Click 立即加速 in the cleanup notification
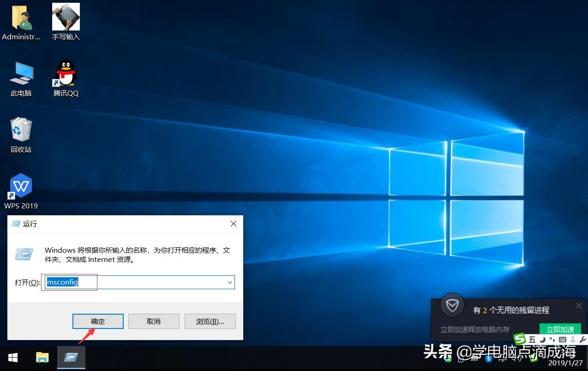The height and width of the screenshot is (371, 588). (560, 329)
